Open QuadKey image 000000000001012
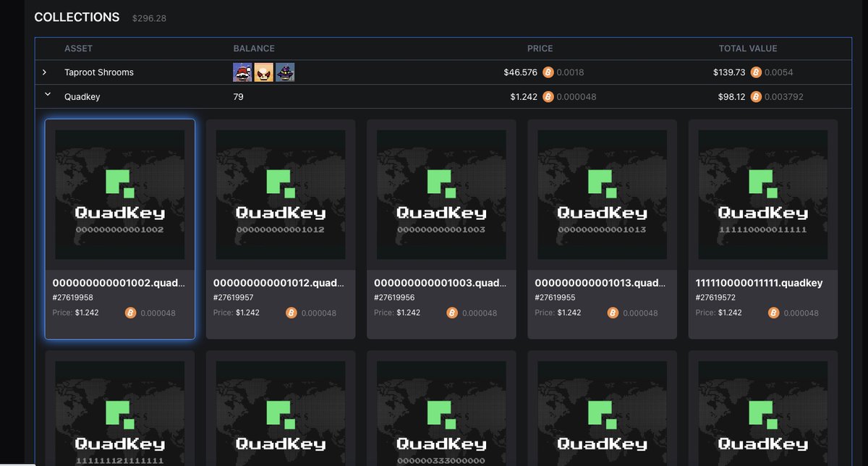 tap(281, 195)
